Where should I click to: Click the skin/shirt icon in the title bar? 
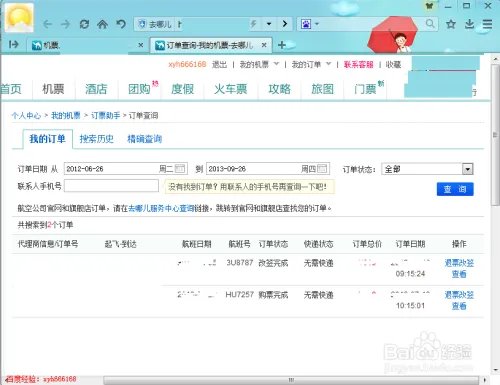point(429,6)
